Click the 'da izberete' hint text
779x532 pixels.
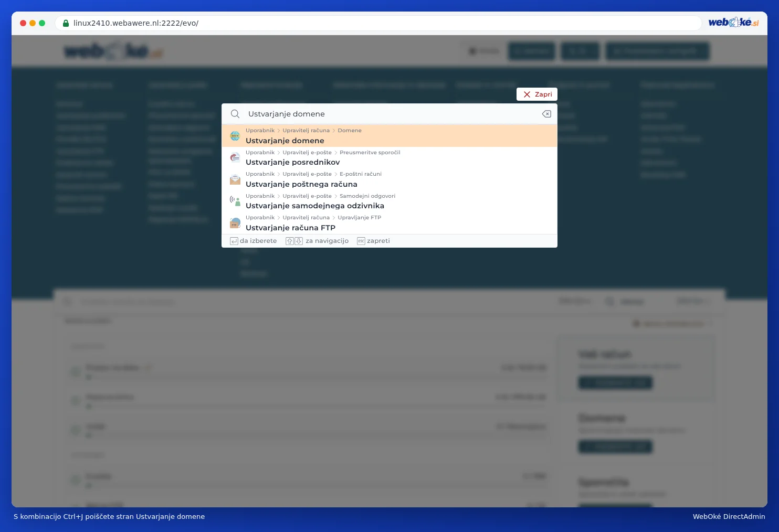(x=258, y=241)
